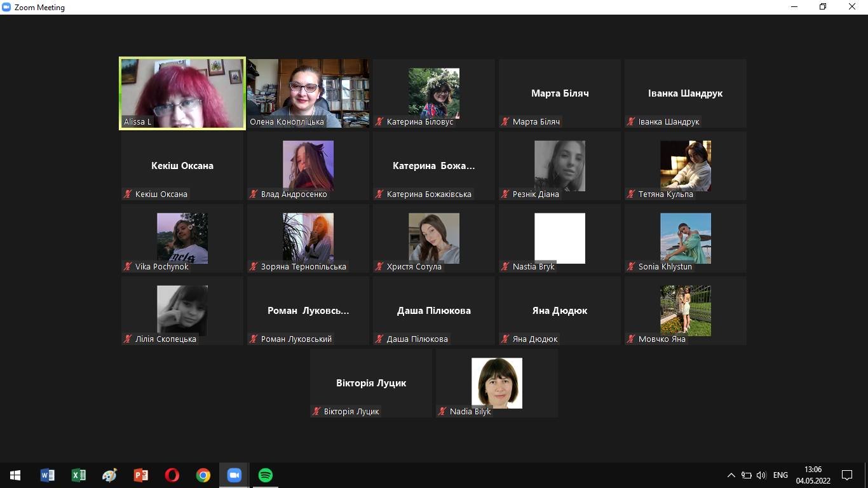This screenshot has width=868, height=488.
Task: Click the muted mic icon for Sonia Khlystun
Action: tap(632, 266)
